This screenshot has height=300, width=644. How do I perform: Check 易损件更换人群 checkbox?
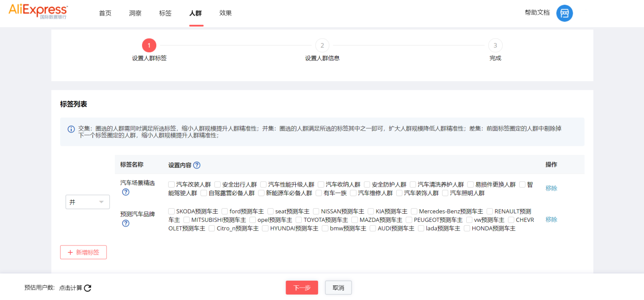tap(471, 185)
